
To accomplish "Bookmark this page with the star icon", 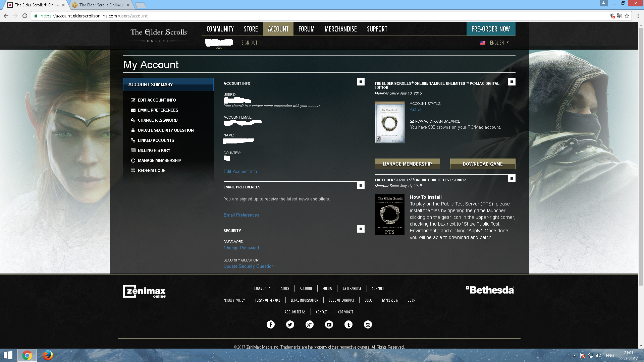I will [627, 16].
